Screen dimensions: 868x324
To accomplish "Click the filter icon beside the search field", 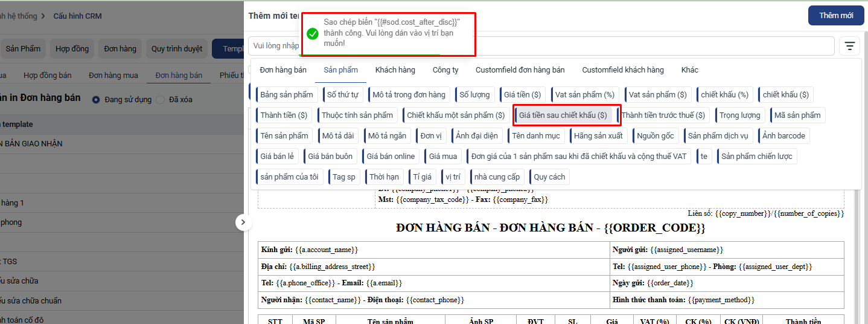I will click(x=849, y=46).
